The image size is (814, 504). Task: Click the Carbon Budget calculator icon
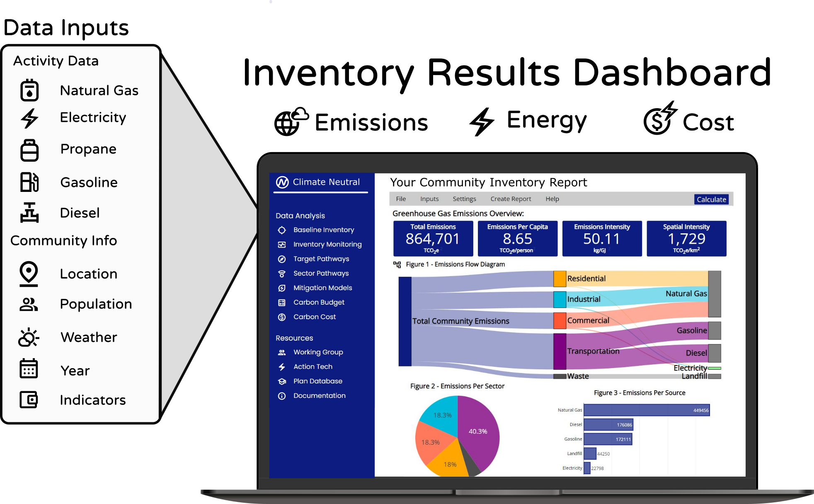point(282,303)
